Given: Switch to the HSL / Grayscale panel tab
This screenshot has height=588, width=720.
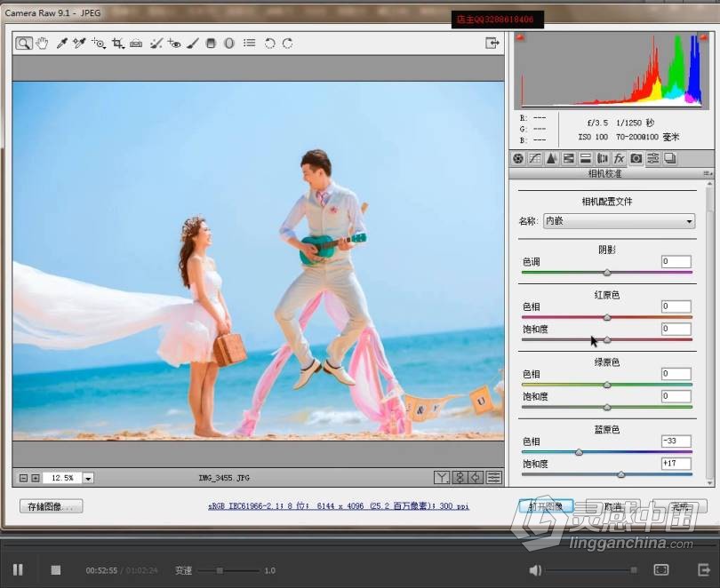Looking at the screenshot, I should coord(569,159).
